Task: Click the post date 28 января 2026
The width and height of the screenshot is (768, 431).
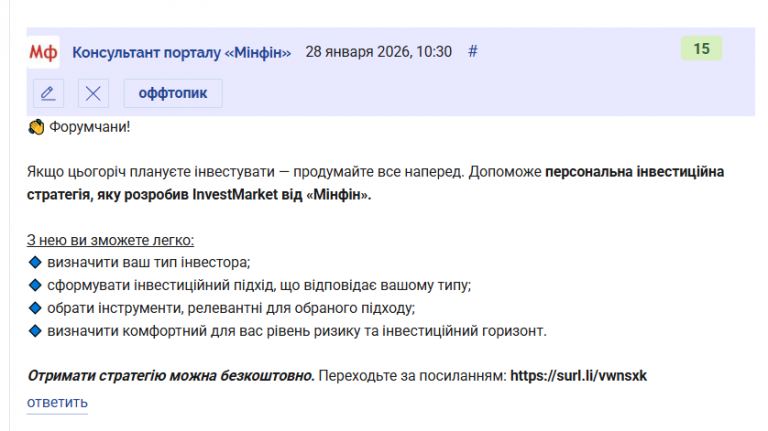Action: 378,52
